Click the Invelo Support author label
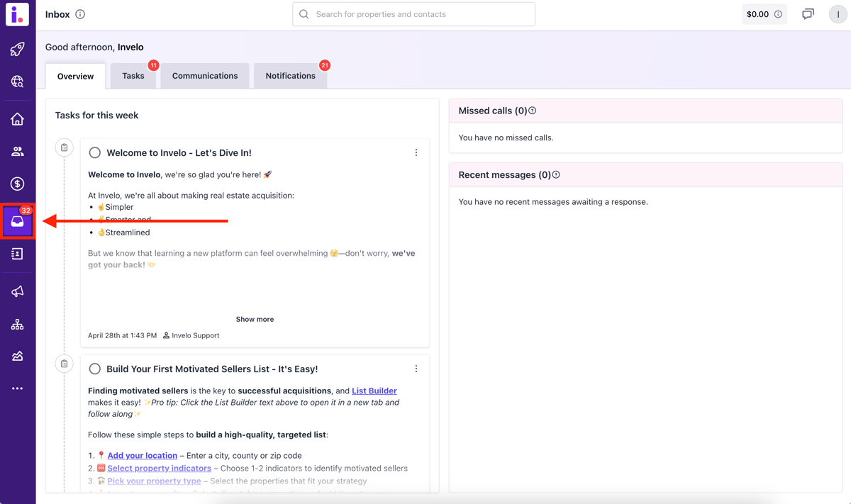 click(191, 335)
